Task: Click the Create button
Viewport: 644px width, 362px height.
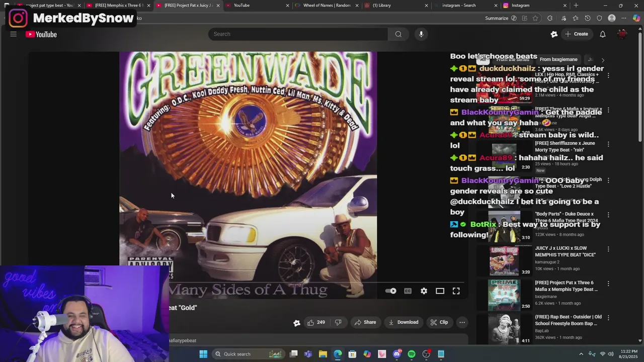Action: tap(577, 34)
